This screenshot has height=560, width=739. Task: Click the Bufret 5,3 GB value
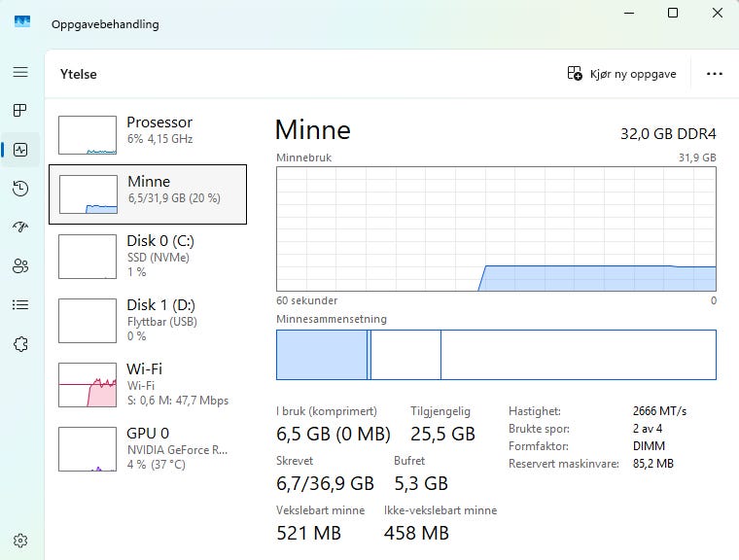coord(421,483)
